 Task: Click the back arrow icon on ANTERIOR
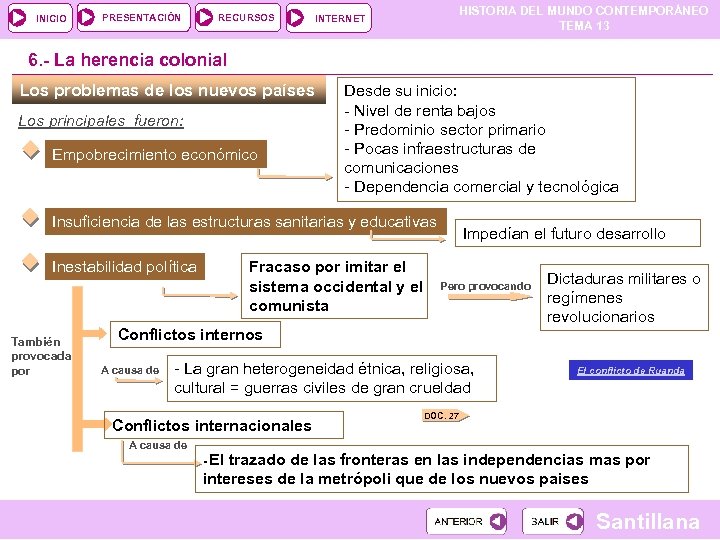coord(498,521)
